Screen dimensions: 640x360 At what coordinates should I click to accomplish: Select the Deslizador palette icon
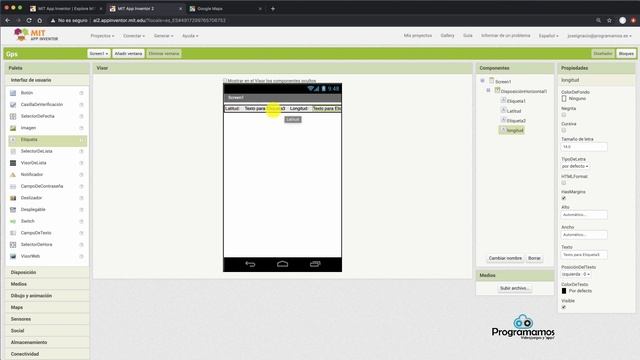[x=13, y=198]
